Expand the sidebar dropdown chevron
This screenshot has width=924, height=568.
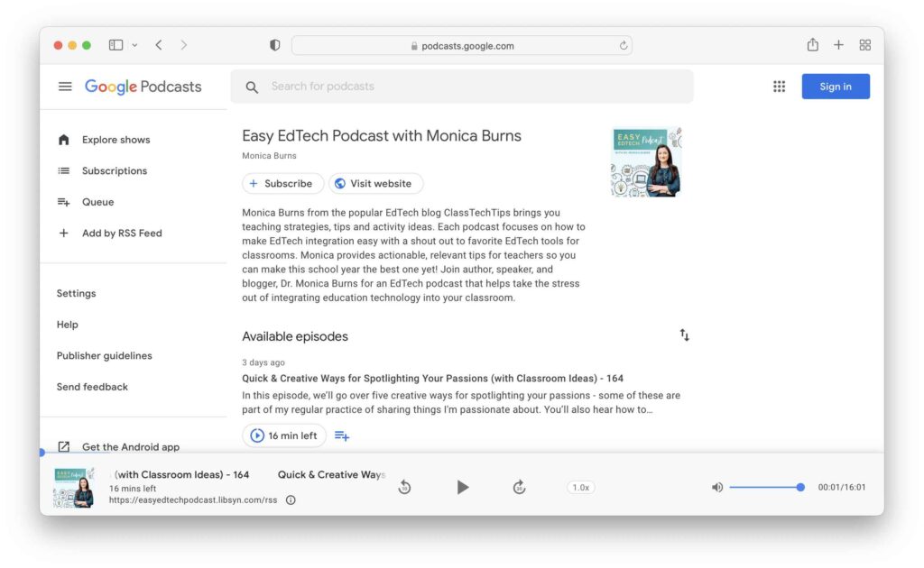point(135,45)
